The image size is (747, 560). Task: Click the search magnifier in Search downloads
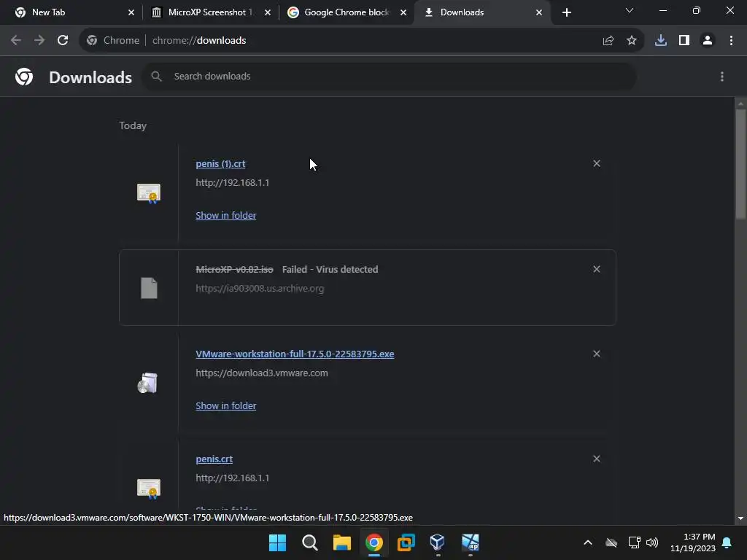click(x=156, y=76)
